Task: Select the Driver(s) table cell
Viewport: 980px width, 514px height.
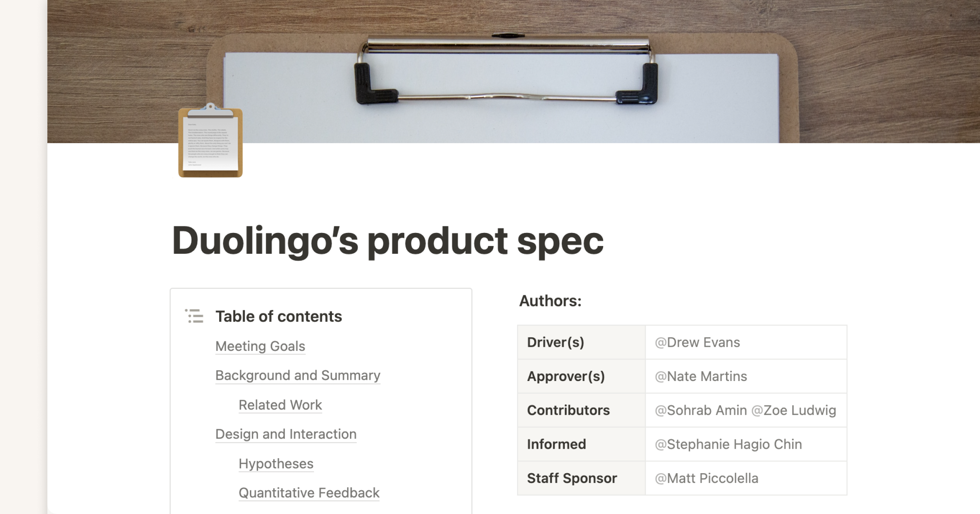Action: [581, 342]
